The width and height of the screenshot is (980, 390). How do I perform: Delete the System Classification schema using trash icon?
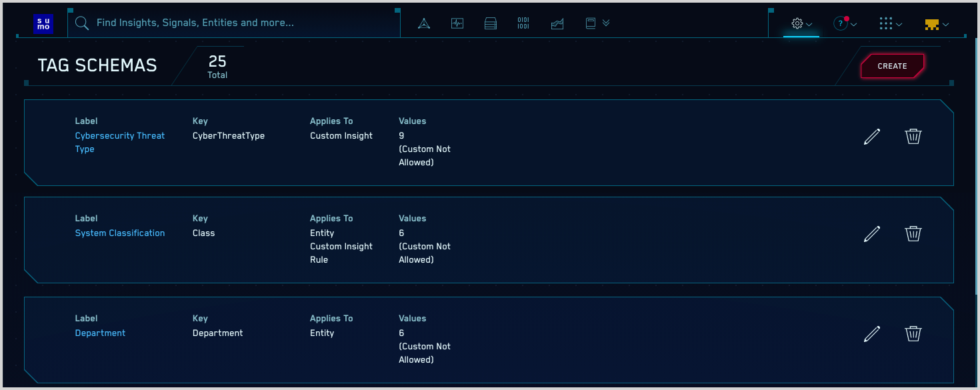[913, 234]
